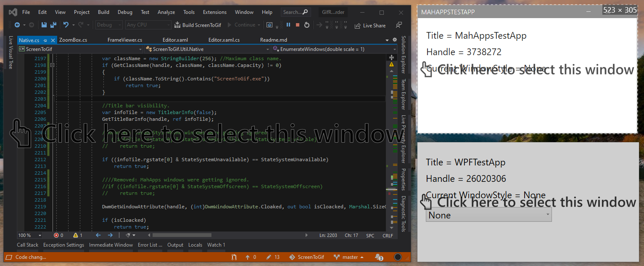Click the debug location toolbar icon after Continue
Screen dimensions: 644x266
269,25
